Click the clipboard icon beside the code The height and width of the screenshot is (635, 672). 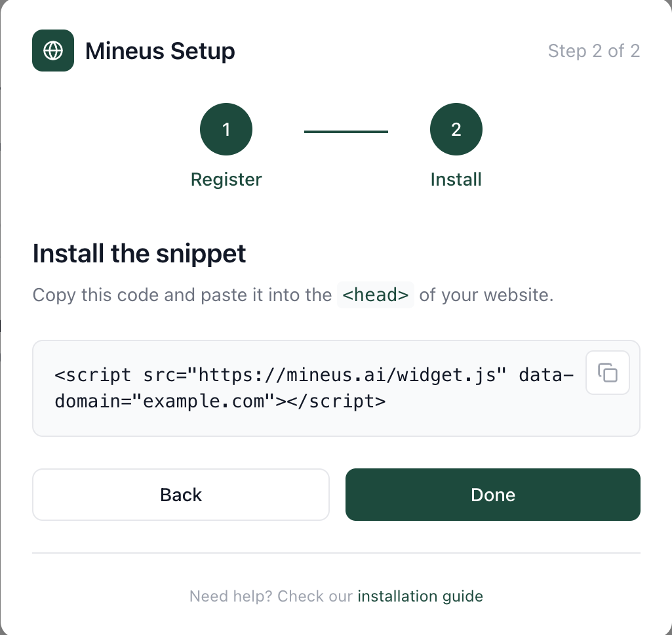pos(607,373)
